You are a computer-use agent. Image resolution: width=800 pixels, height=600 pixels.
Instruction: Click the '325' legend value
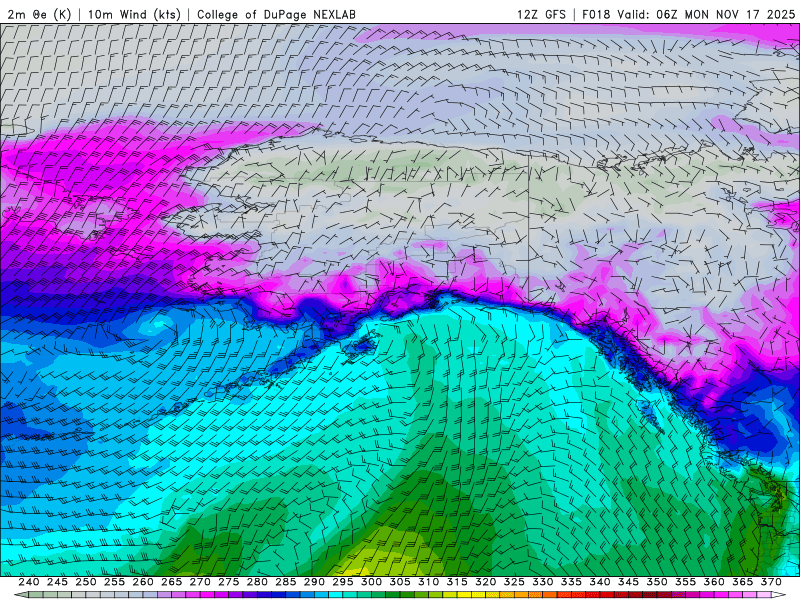514,582
